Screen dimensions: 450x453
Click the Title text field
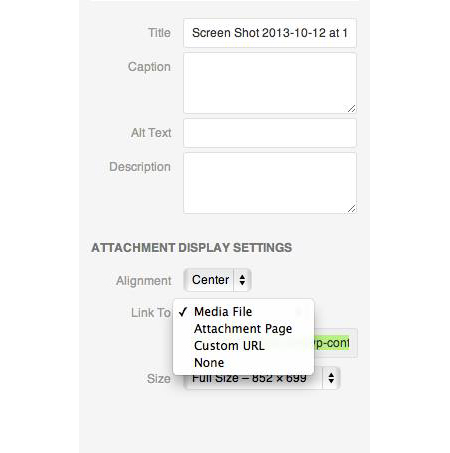[x=270, y=33]
